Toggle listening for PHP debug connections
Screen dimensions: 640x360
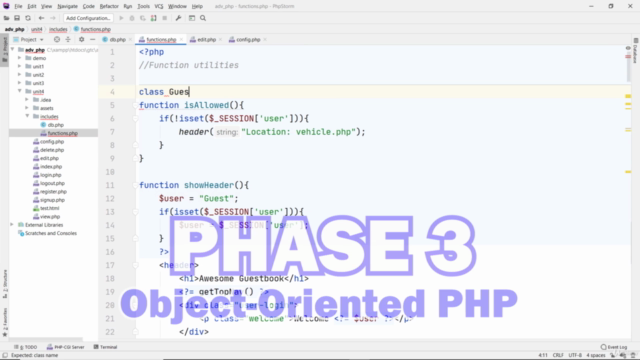(x=153, y=18)
